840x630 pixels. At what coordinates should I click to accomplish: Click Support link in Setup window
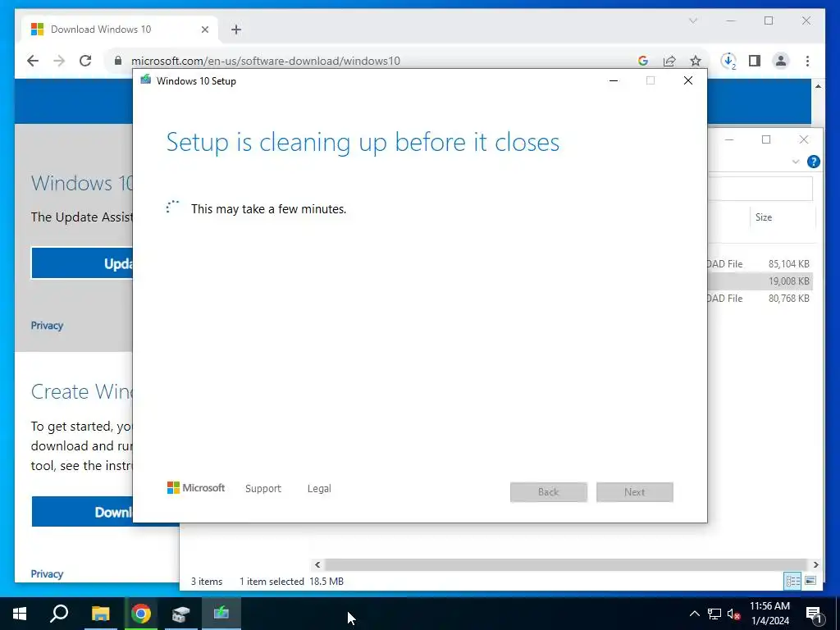[x=263, y=489]
